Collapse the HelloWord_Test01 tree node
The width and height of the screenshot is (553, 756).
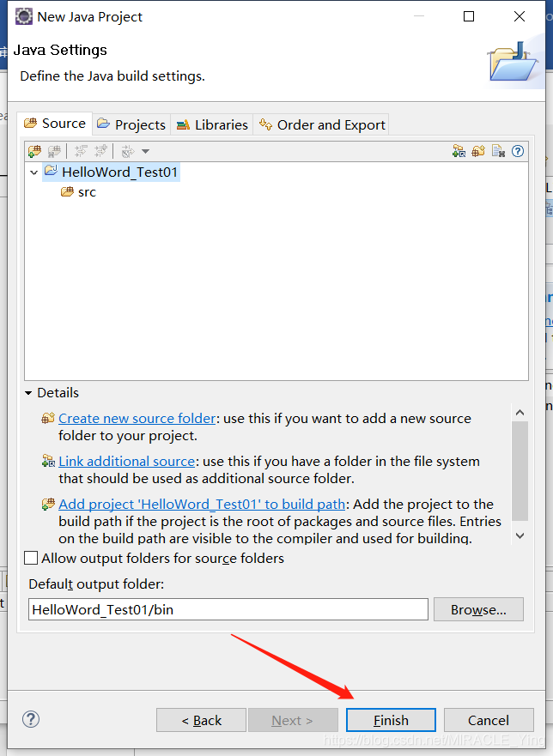[x=33, y=172]
